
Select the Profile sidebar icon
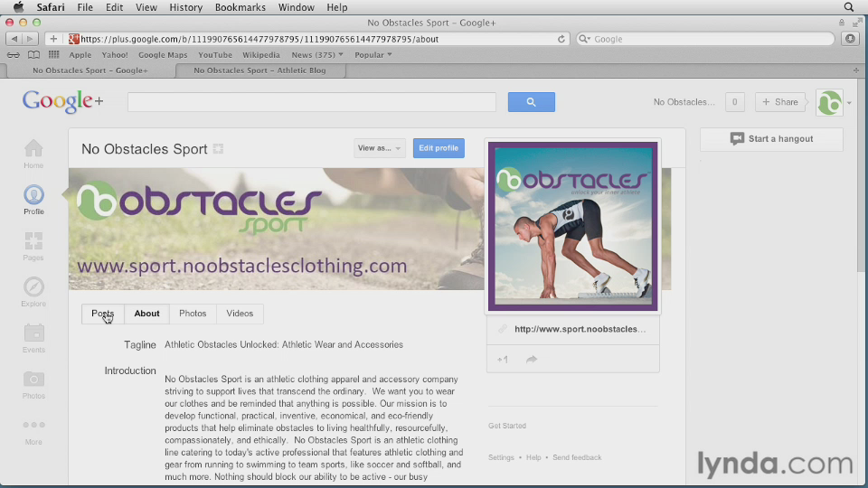click(x=33, y=199)
